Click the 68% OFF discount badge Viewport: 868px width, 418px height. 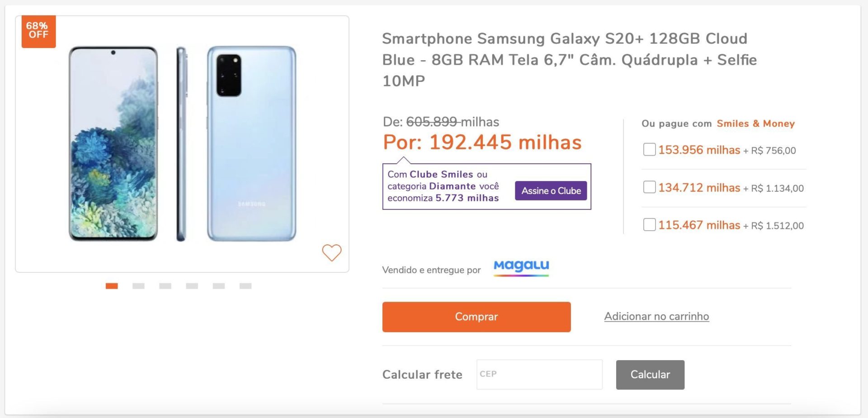pos(38,31)
